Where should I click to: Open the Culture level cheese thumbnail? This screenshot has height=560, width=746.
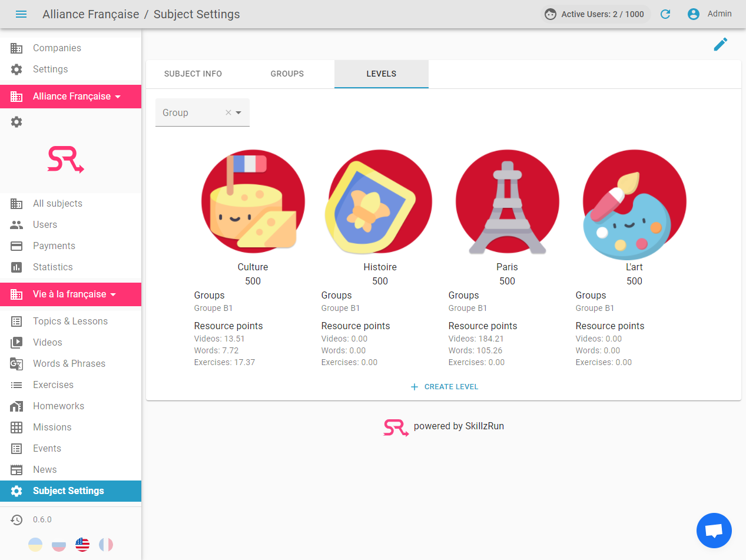point(253,201)
